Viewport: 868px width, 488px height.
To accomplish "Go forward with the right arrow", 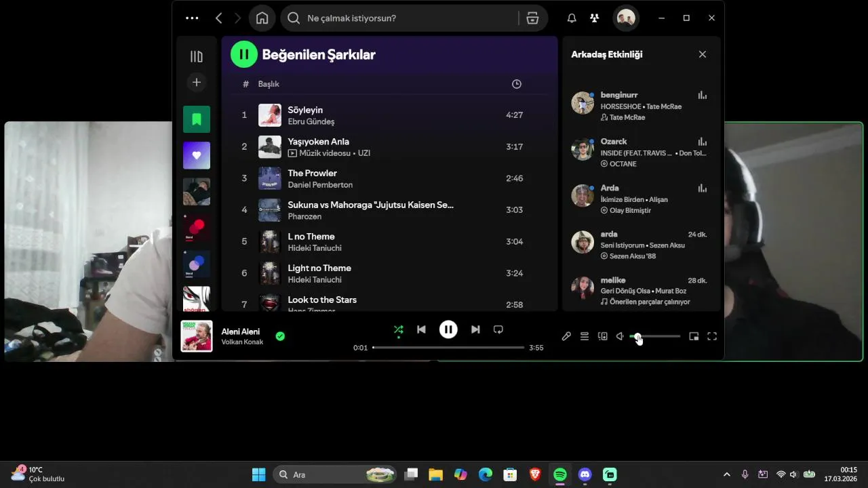I will click(237, 18).
